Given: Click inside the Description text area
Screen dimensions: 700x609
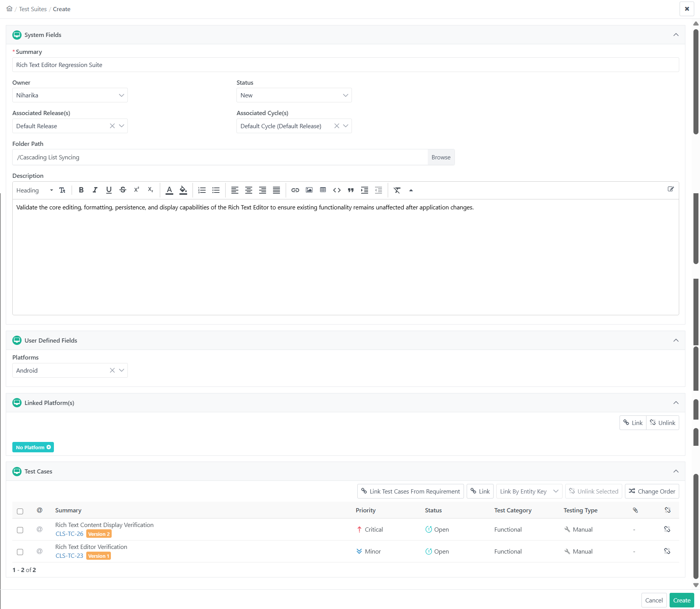Looking at the screenshot, I should tap(345, 257).
